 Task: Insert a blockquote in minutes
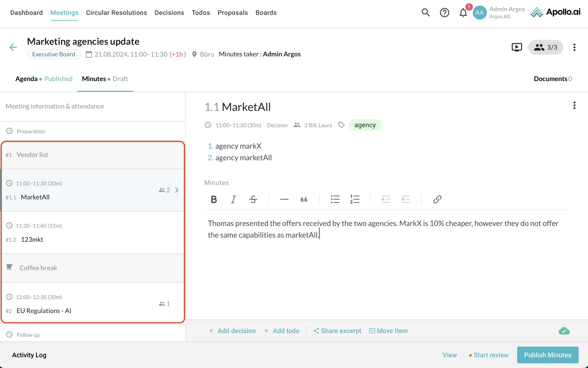pos(304,199)
